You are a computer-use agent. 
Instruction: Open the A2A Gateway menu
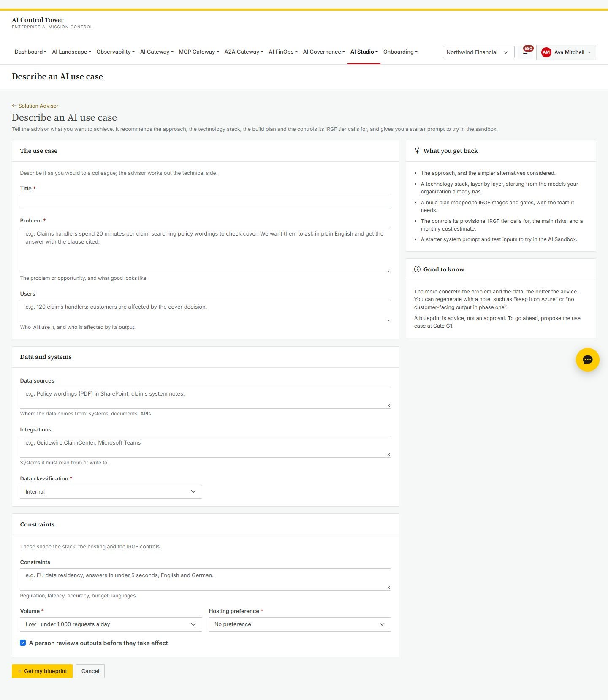[x=244, y=52]
